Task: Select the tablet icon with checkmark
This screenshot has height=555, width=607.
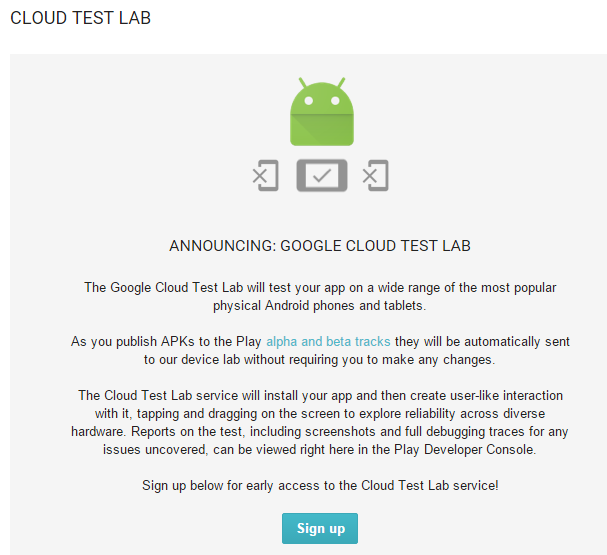Action: pyautogui.click(x=322, y=175)
